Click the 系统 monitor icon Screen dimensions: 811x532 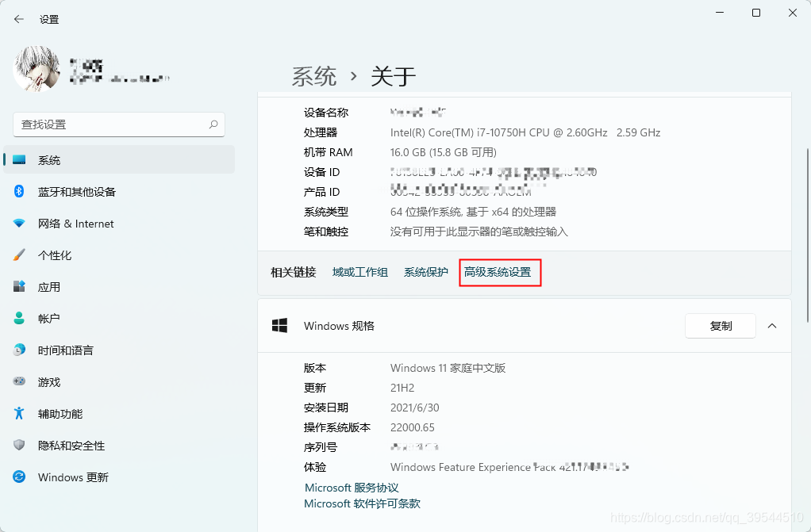click(x=19, y=159)
